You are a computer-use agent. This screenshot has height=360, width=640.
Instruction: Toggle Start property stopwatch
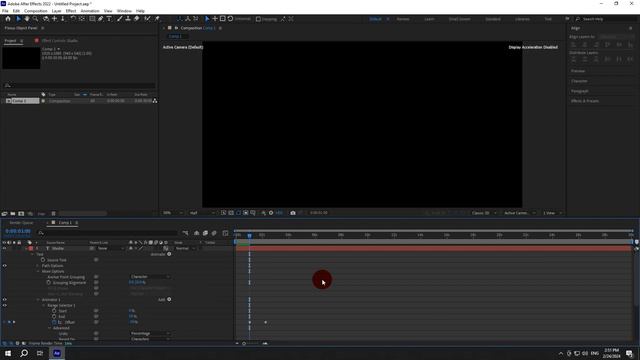pyautogui.click(x=54, y=311)
